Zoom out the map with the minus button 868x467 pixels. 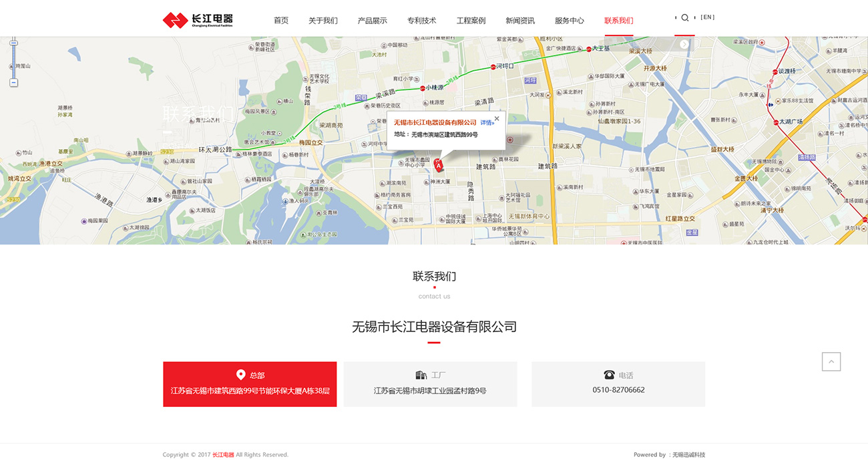pos(13,82)
